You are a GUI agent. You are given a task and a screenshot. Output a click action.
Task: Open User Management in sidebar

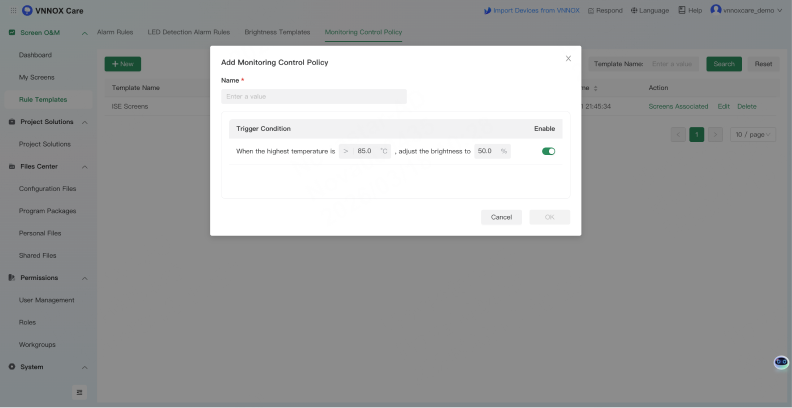tap(47, 300)
